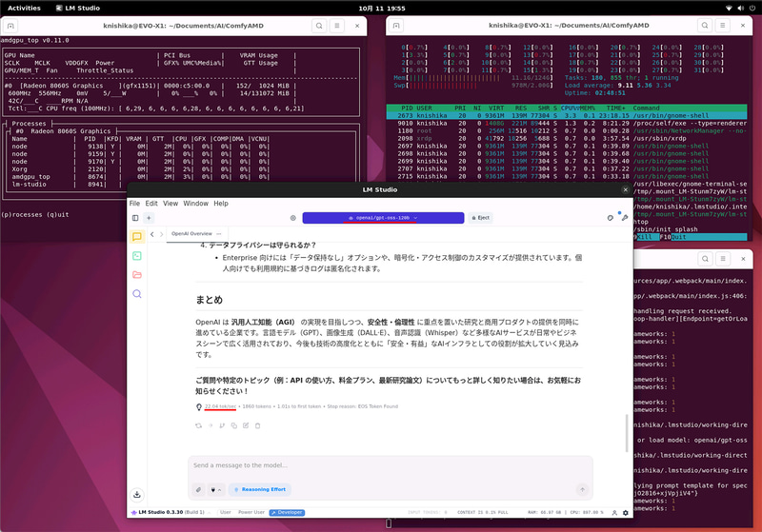Image resolution: width=762 pixels, height=532 pixels.
Task: Open the View menu
Action: click(x=170, y=204)
